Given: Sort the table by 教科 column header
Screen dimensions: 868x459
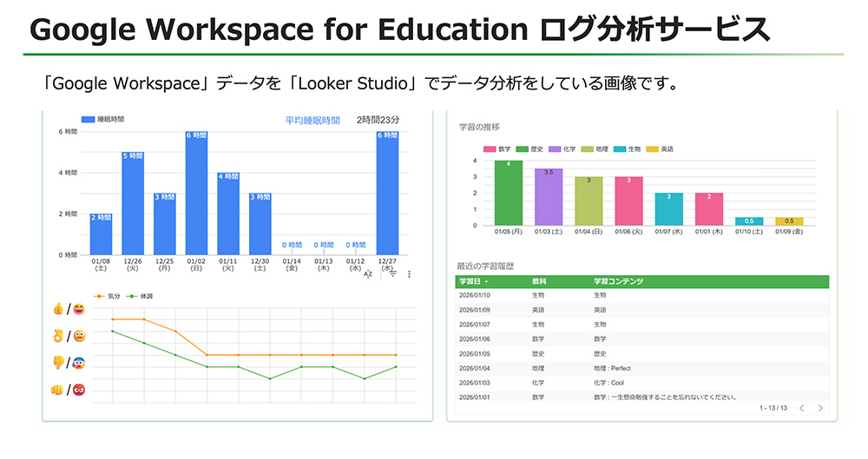Looking at the screenshot, I should coord(540,282).
